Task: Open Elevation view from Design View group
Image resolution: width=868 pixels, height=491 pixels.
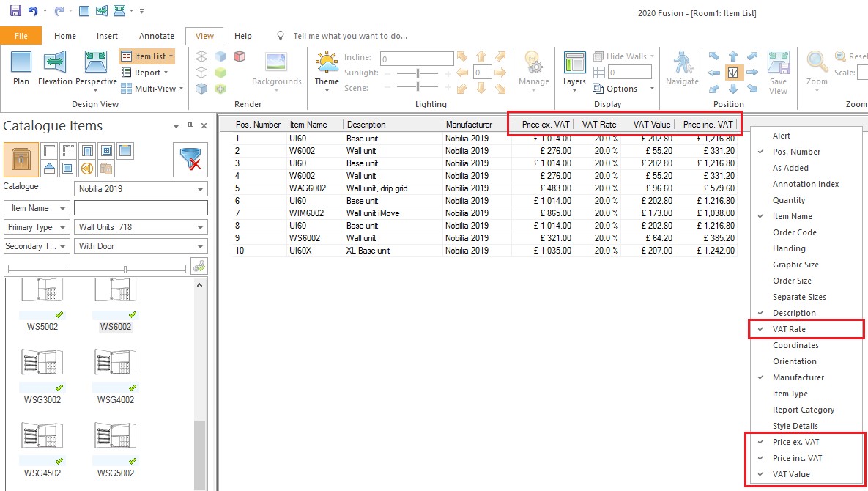Action: tap(55, 69)
